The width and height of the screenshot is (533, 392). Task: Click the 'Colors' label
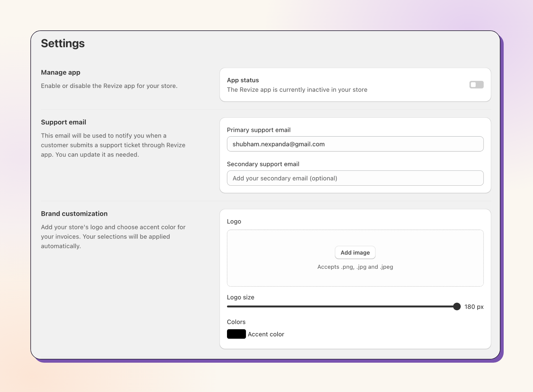[x=236, y=322]
